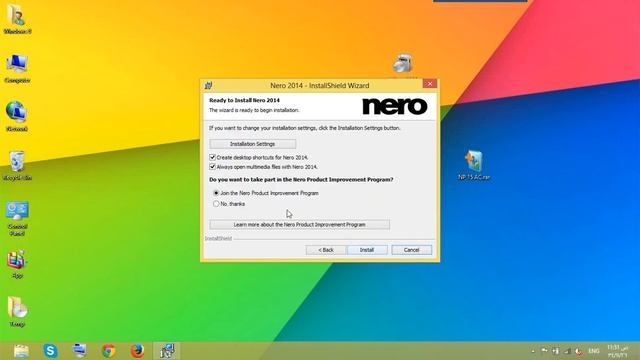Open Installation Settings in the Nero wizard
This screenshot has width=640, height=360.
[x=253, y=144]
